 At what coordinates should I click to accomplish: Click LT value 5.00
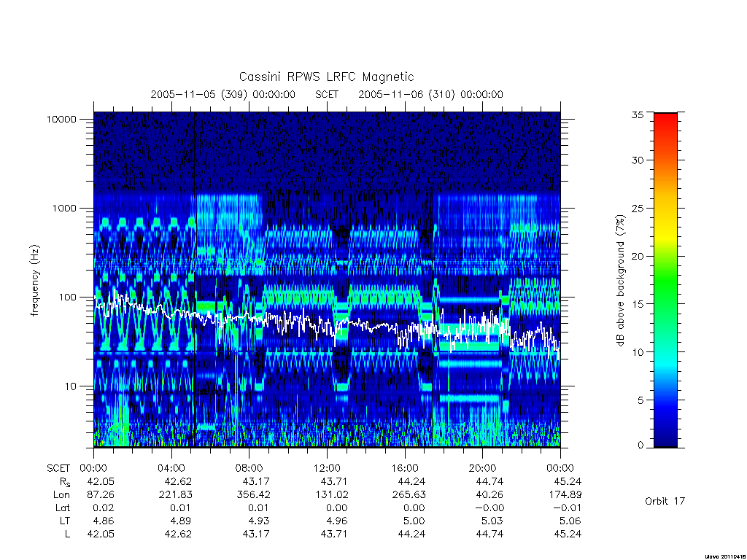click(414, 521)
